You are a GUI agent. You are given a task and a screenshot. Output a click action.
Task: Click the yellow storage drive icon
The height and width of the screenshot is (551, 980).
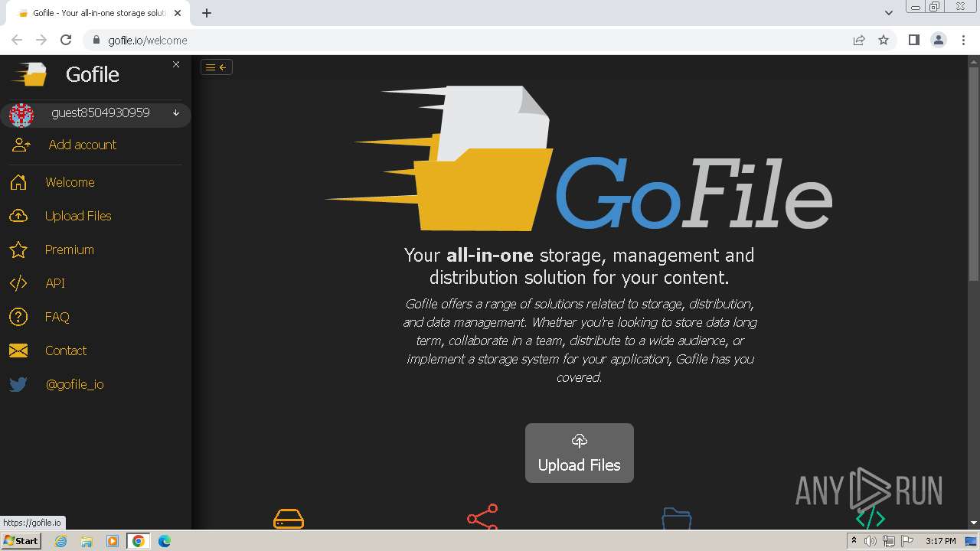[289, 518]
